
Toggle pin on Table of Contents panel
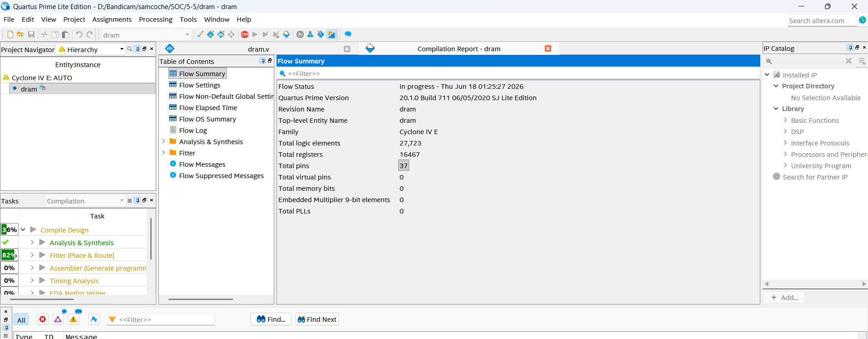(x=263, y=61)
